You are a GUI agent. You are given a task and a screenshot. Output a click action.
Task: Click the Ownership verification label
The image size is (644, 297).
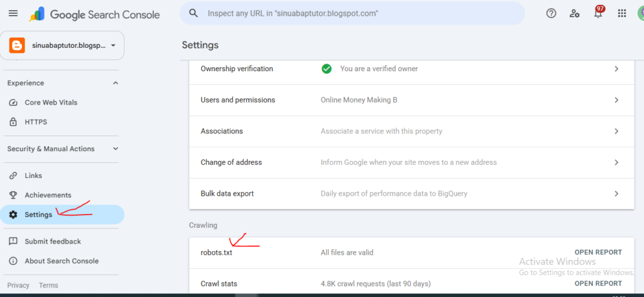click(236, 69)
